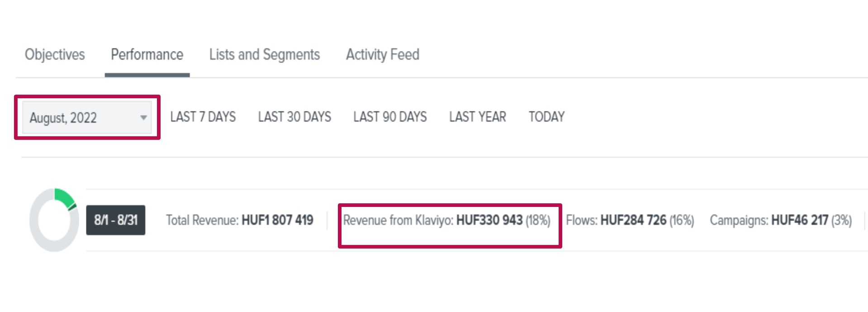868x312 pixels.
Task: Go to the Activity Feed tab
Action: (383, 55)
